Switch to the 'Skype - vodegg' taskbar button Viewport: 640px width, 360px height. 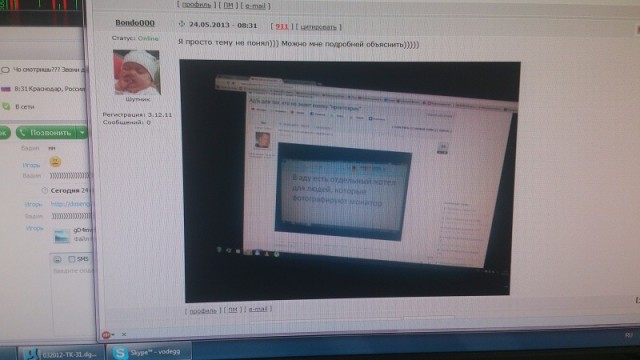(149, 352)
